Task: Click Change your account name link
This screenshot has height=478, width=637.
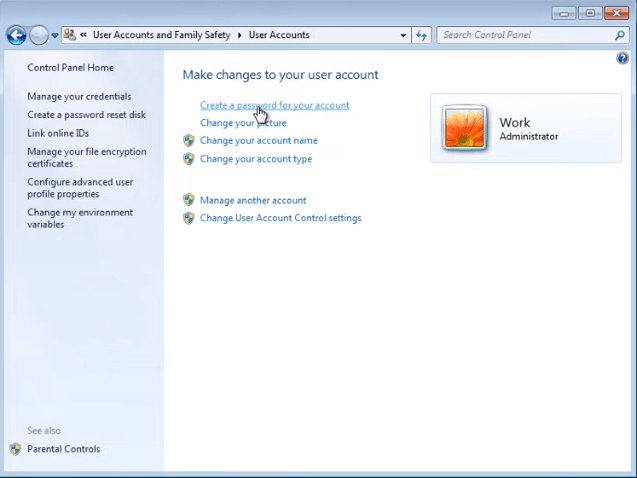Action: click(x=259, y=141)
